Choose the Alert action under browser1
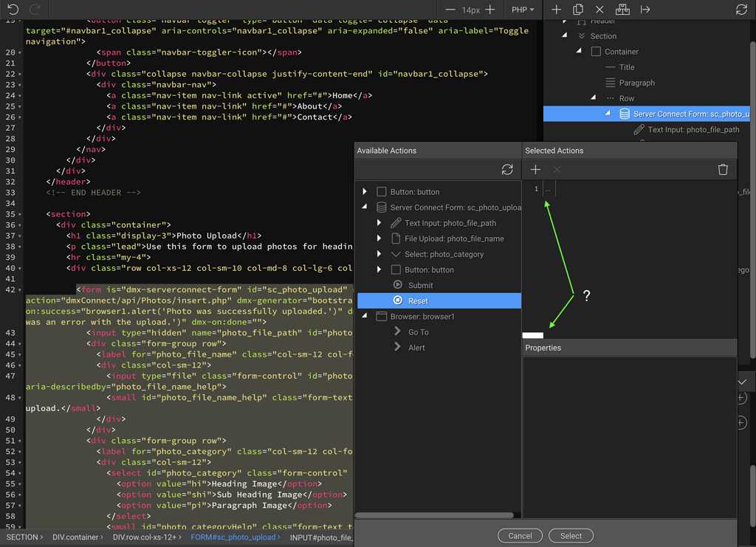Viewport: 756px width, 547px height. coord(416,348)
